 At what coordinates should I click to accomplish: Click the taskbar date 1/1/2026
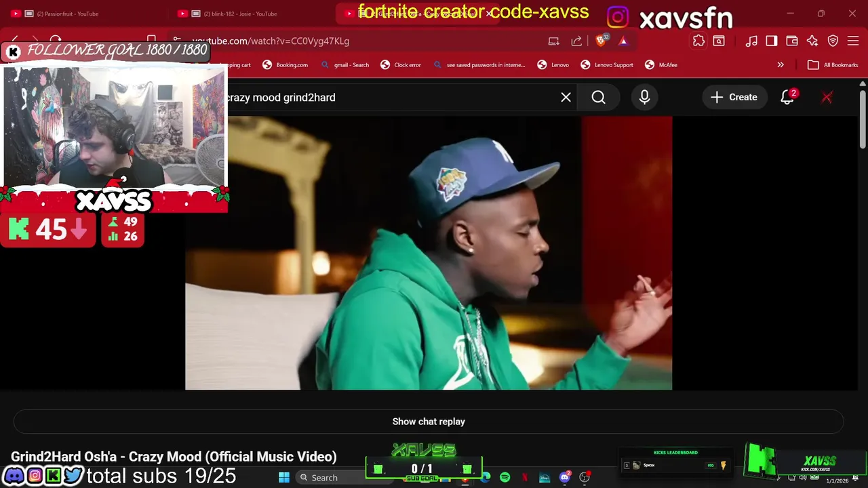click(837, 481)
